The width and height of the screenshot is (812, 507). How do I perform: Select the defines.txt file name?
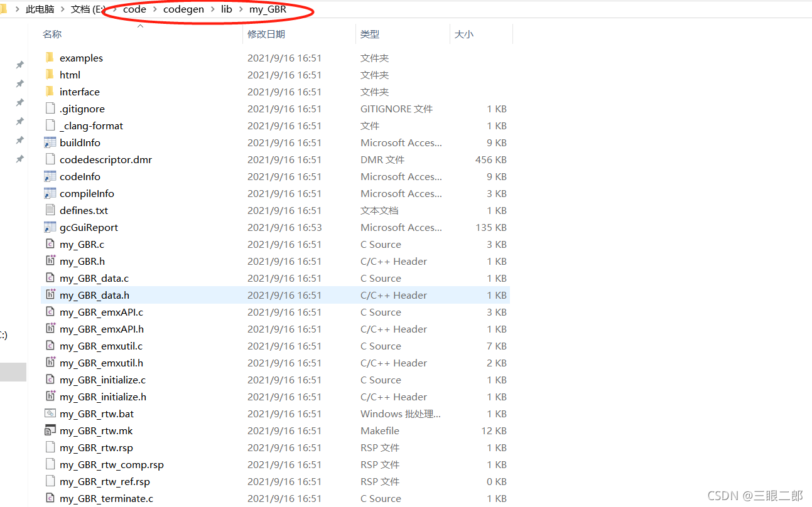click(x=84, y=210)
